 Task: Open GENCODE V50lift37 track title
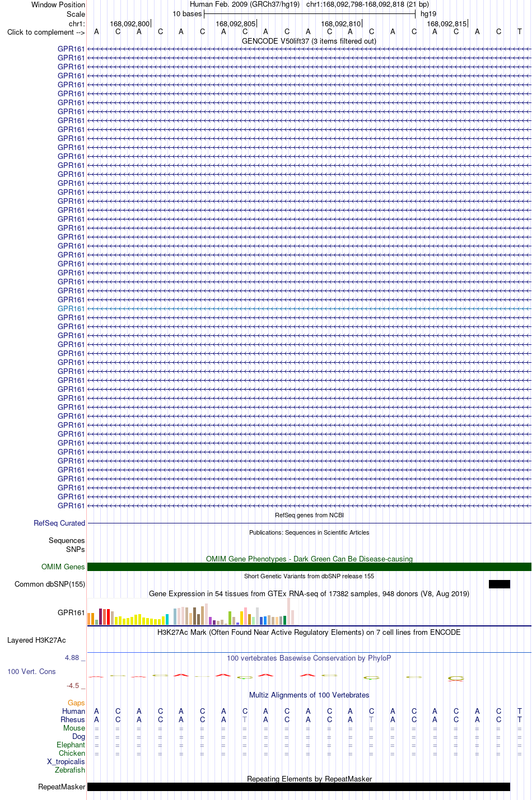tap(309, 41)
